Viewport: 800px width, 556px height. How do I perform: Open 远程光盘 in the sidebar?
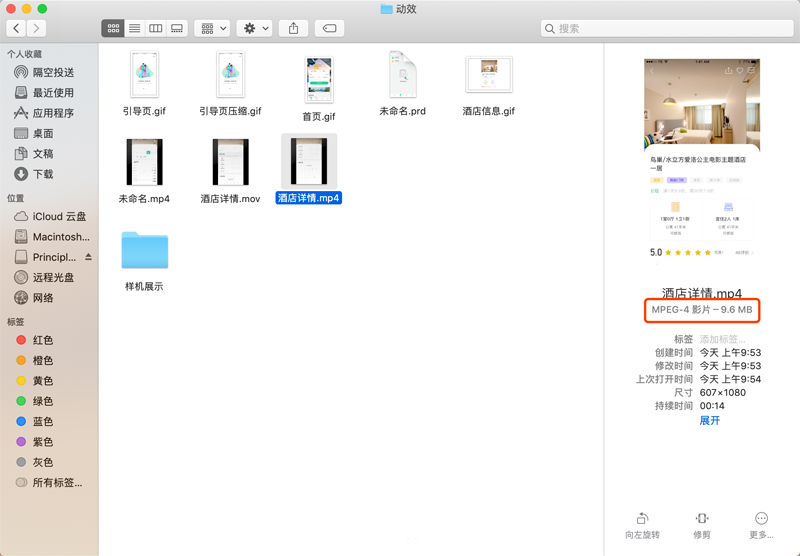(45, 277)
